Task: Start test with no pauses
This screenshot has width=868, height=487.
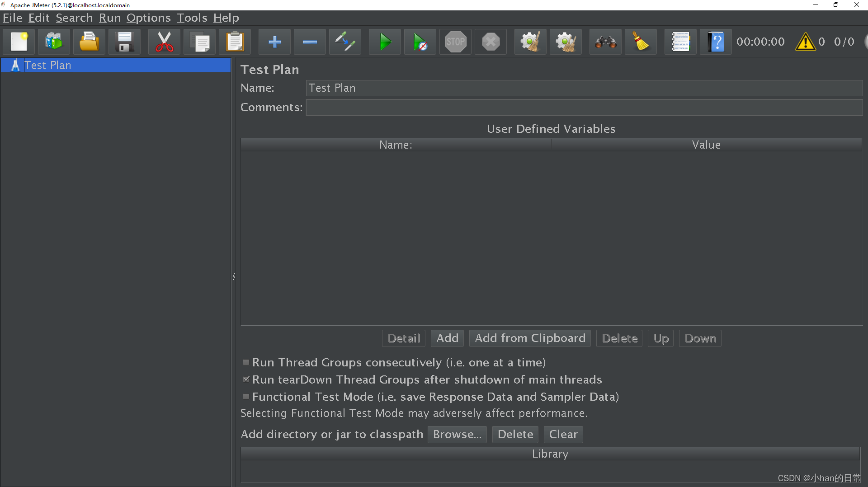Action: pos(420,42)
